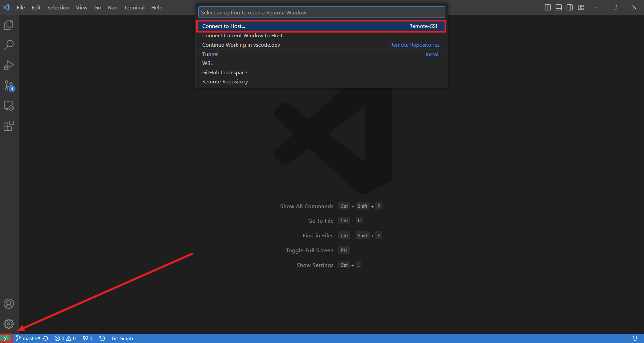Viewport: 644px width, 343px height.
Task: Minimize the VS Code window
Action: [596, 7]
